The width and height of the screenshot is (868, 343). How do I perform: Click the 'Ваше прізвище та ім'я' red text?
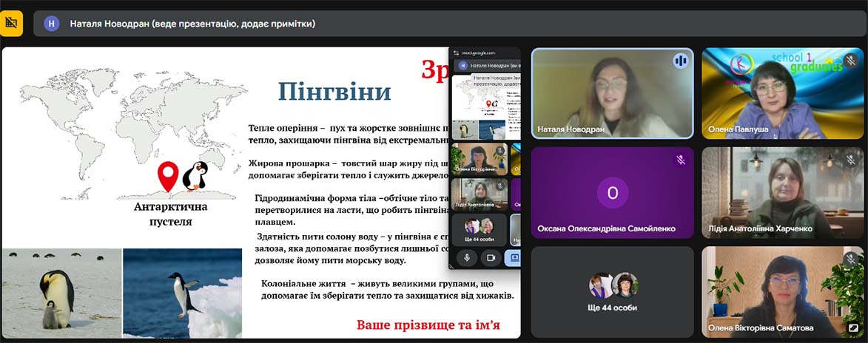click(428, 325)
